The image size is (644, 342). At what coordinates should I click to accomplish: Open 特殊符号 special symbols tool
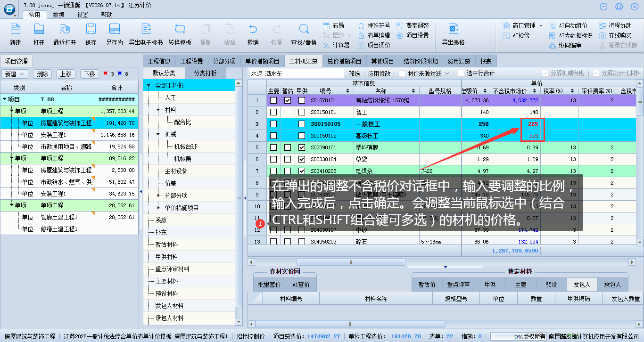(x=374, y=25)
